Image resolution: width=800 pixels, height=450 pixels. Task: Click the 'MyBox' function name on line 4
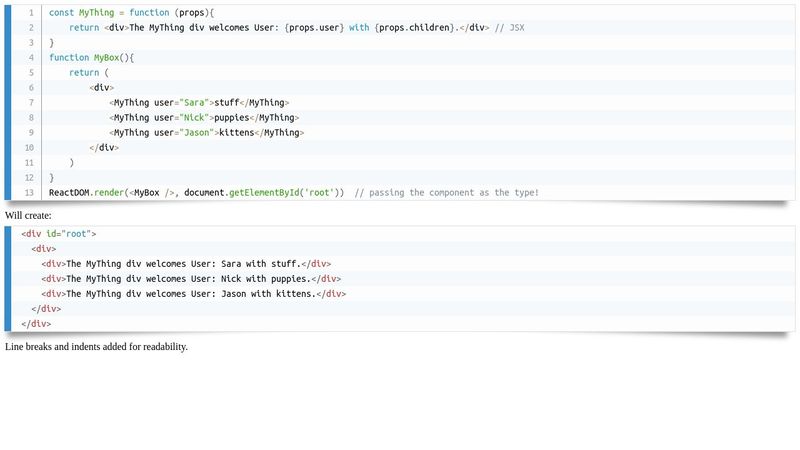106,58
